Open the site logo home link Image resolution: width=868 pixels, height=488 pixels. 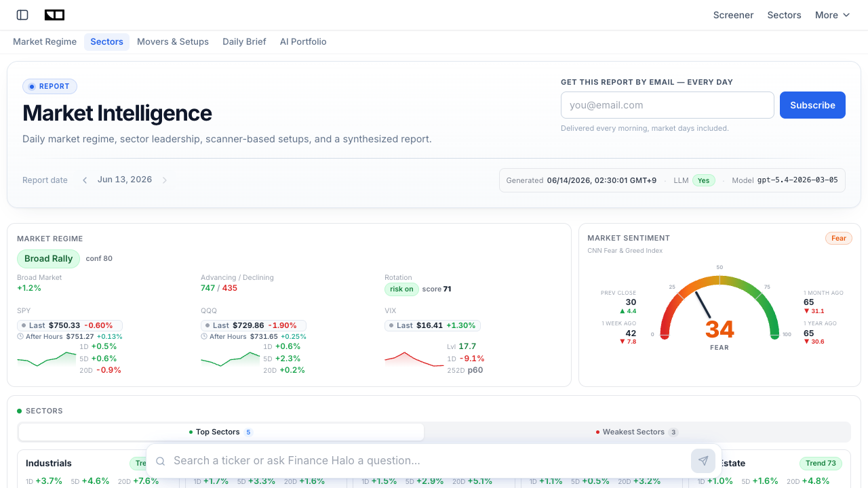click(x=54, y=15)
